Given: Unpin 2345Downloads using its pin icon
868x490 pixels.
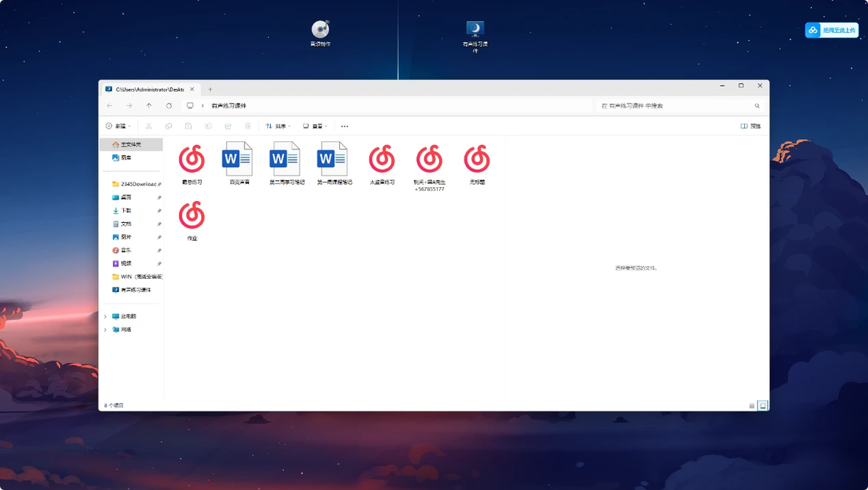Looking at the screenshot, I should point(159,184).
